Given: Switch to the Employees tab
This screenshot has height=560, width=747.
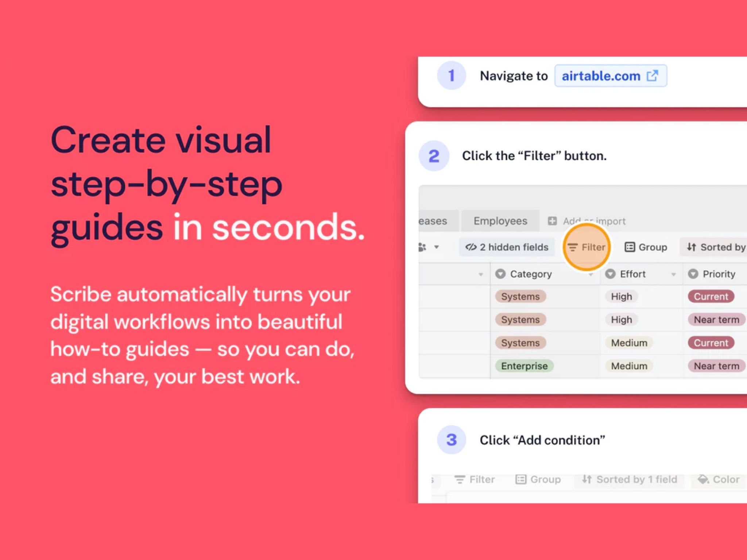Looking at the screenshot, I should tap(500, 221).
